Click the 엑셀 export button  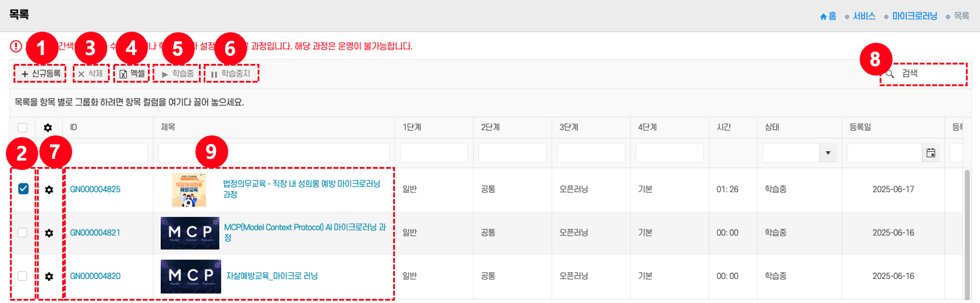(132, 74)
